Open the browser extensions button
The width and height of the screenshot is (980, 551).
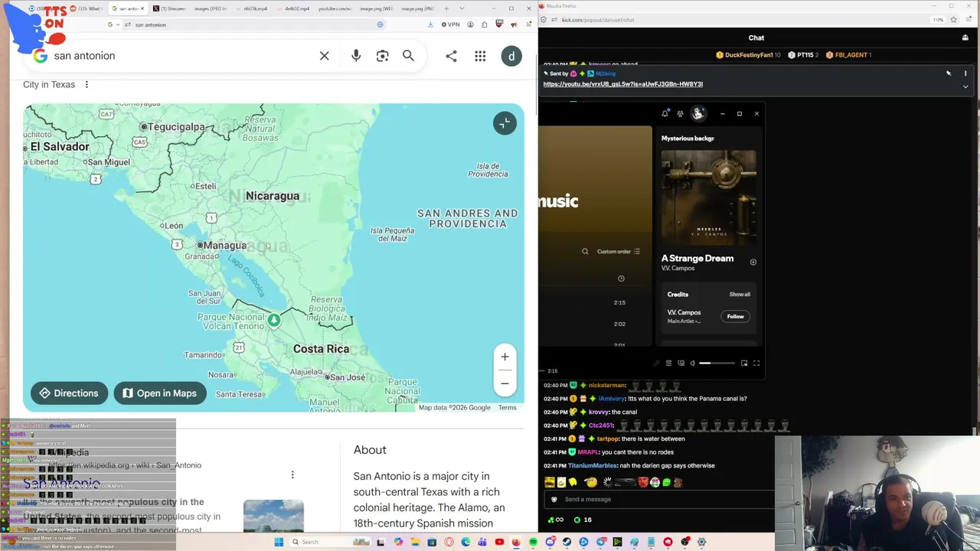coord(484,24)
